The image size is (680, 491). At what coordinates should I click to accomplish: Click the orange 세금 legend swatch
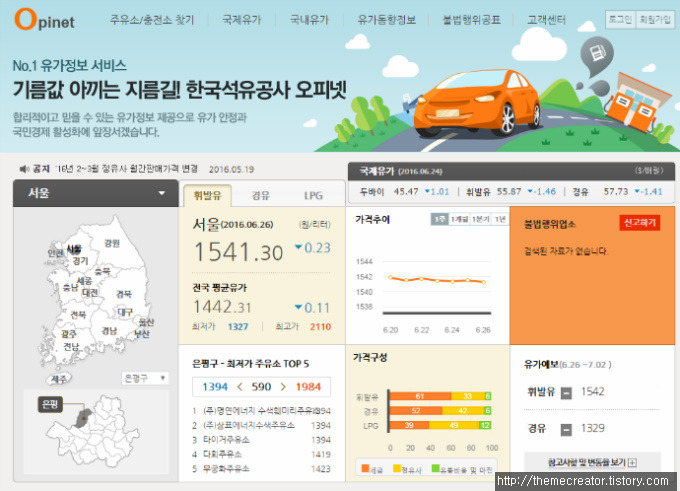[365, 468]
